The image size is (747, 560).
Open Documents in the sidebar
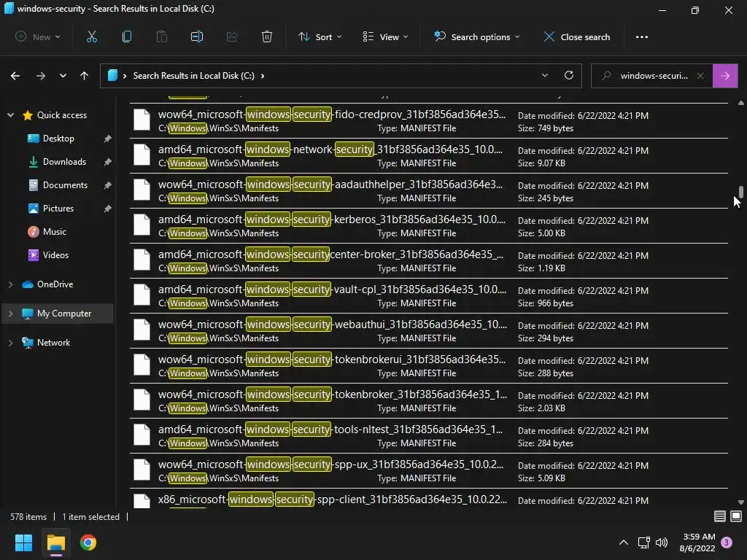pyautogui.click(x=65, y=185)
